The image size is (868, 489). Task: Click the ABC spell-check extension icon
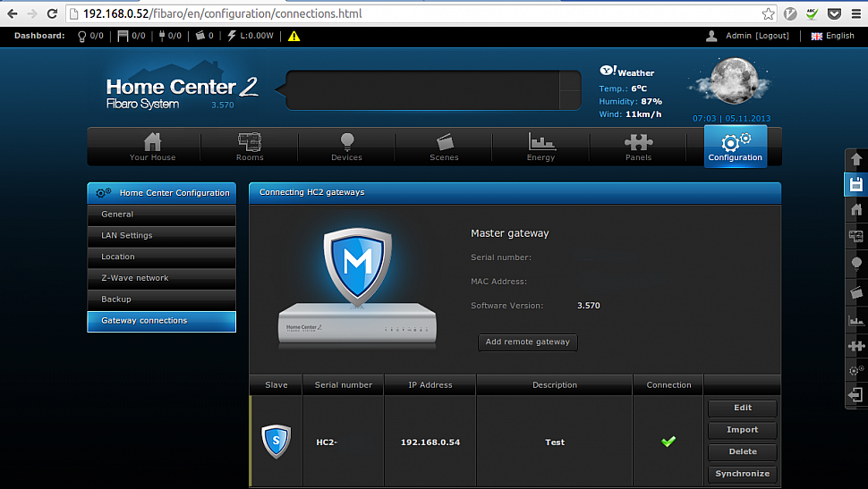point(813,13)
